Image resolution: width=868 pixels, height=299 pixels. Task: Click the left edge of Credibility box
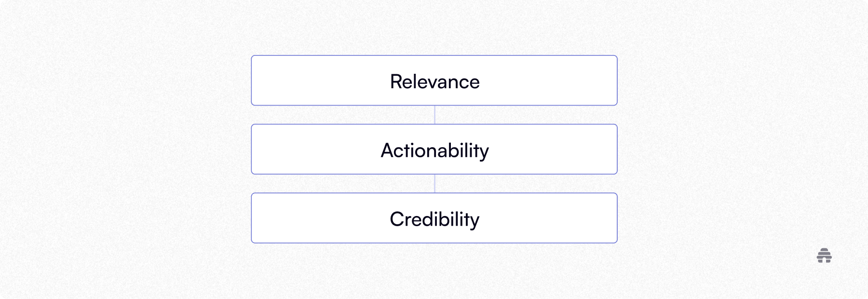tap(252, 218)
